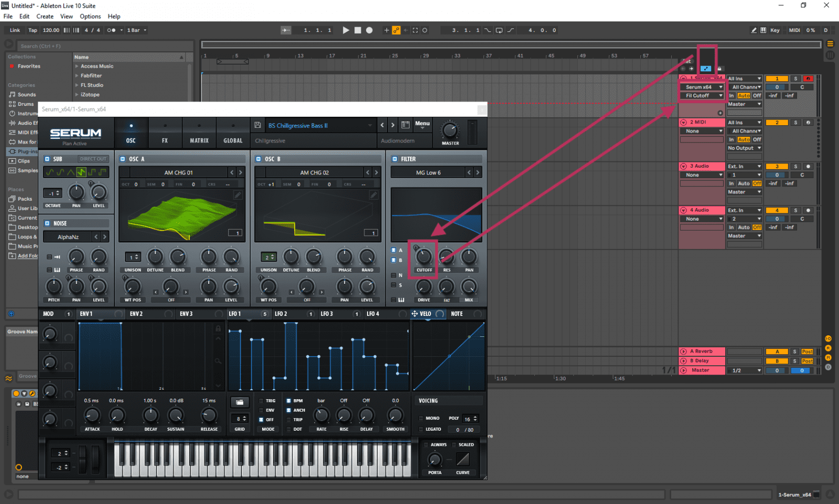Open the 1 Bar quantization dropdown
Screen dimensions: 839x504
click(x=137, y=30)
